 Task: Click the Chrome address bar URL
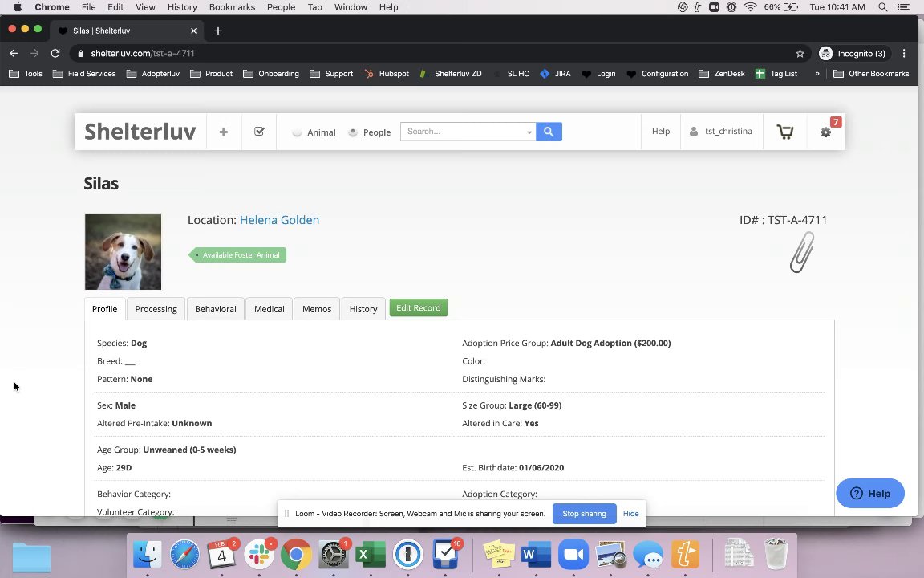point(143,53)
